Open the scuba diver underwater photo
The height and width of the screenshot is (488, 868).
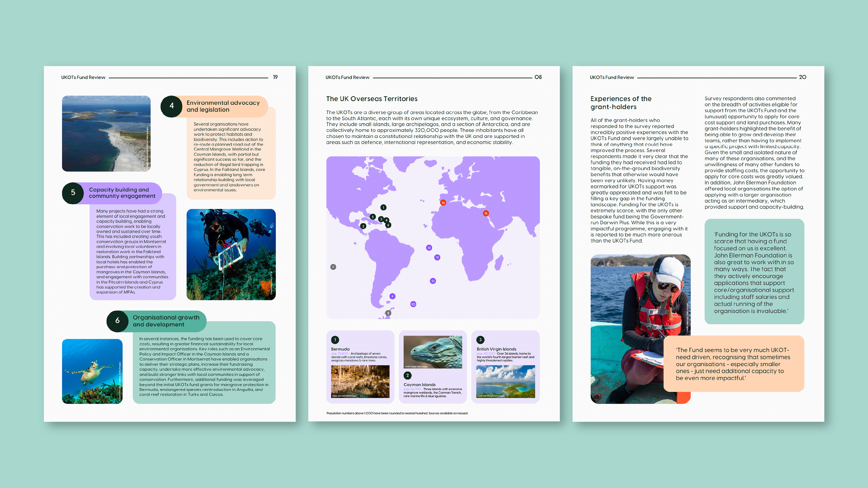(x=231, y=255)
